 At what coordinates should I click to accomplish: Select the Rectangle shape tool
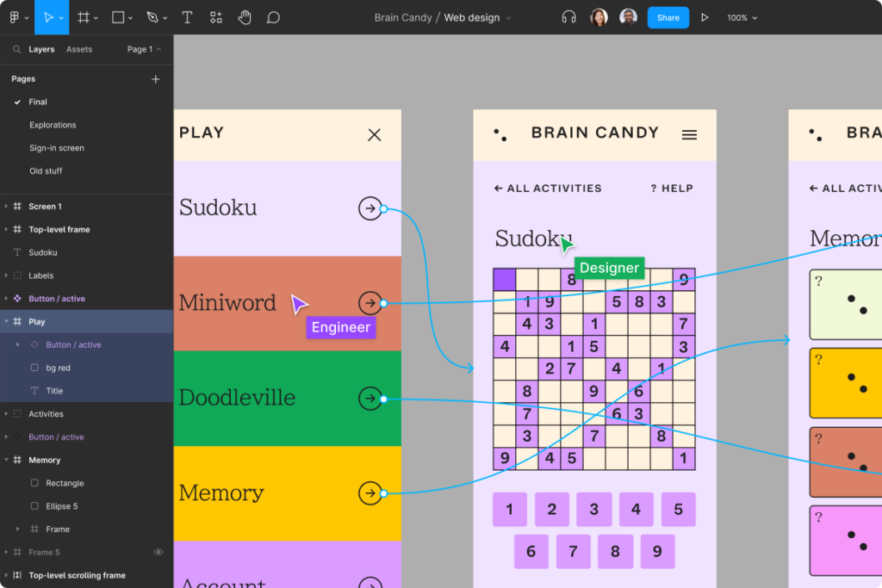pyautogui.click(x=118, y=17)
